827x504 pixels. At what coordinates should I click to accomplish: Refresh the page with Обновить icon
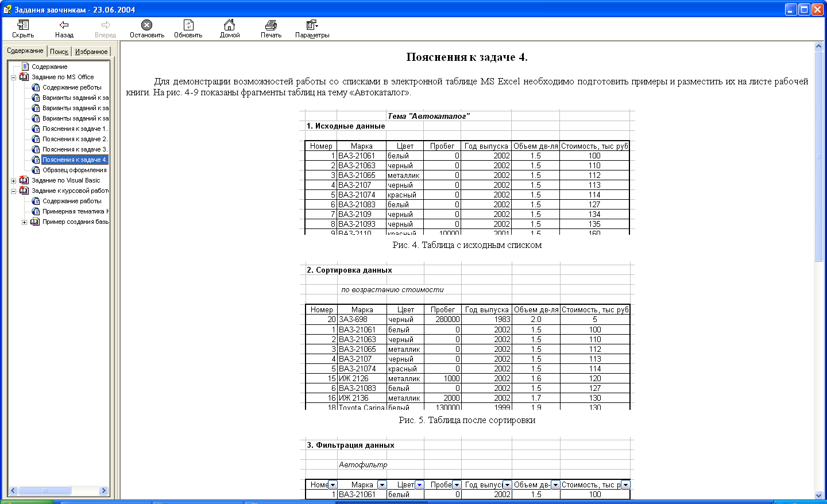pyautogui.click(x=188, y=25)
